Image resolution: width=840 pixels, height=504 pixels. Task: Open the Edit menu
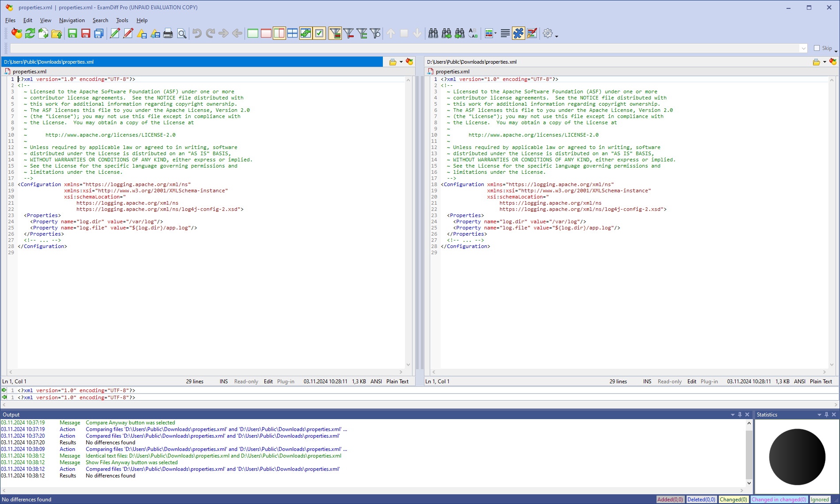coord(28,20)
